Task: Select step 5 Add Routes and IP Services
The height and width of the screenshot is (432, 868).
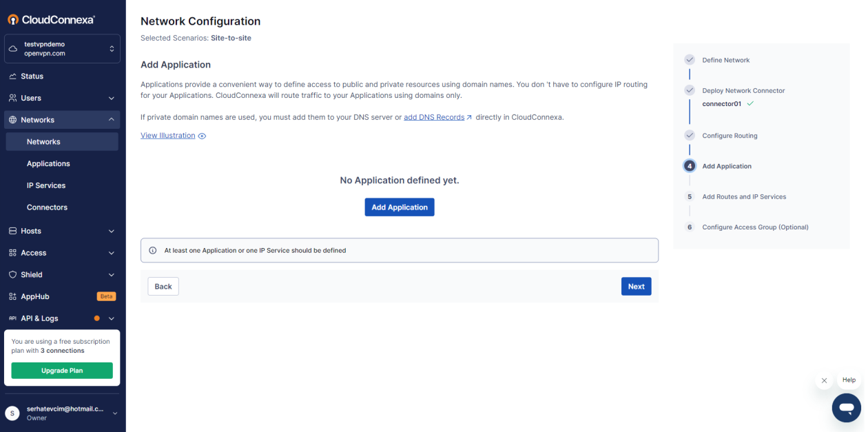Action: click(743, 197)
